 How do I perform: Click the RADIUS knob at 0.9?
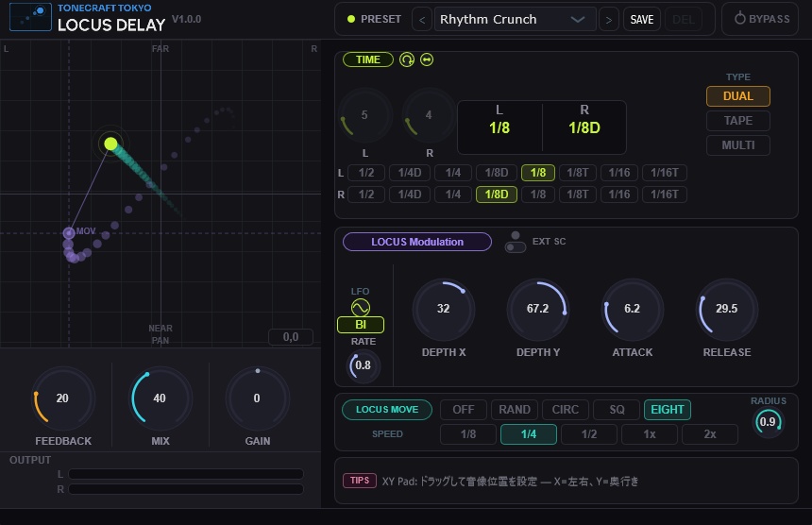tap(768, 422)
